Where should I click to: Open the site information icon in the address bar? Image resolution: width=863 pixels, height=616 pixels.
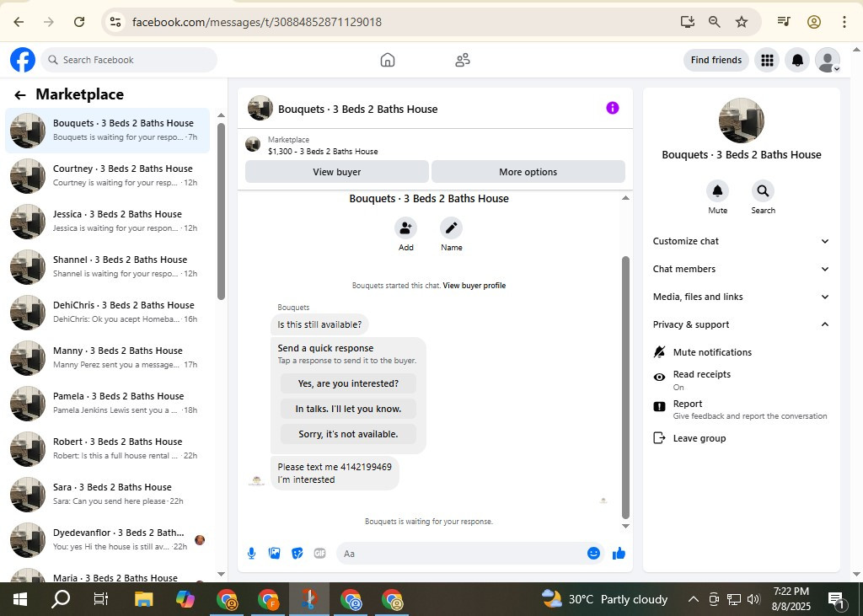click(x=115, y=21)
